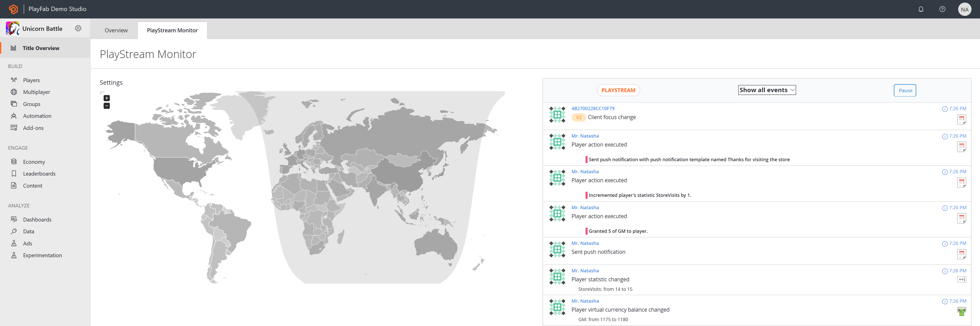Screen dimensions: 980x326
Task: Click the Title Overview menu item
Action: click(x=41, y=47)
